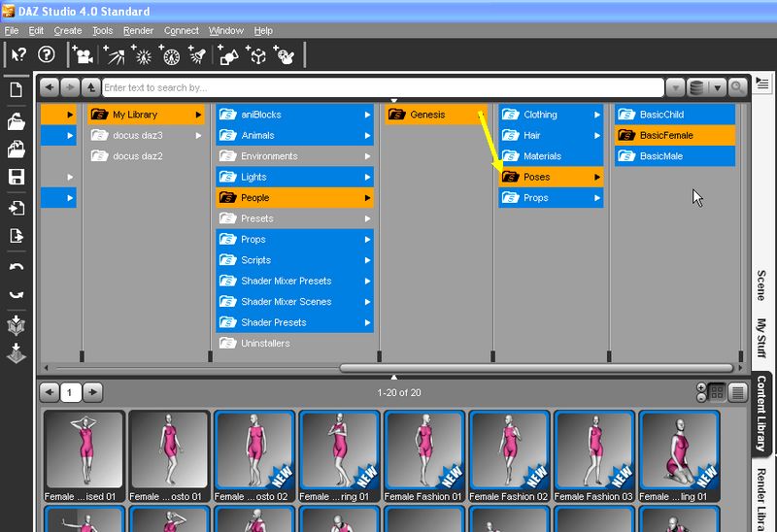This screenshot has width=777, height=532.
Task: Click the magnifier search button
Action: (737, 87)
